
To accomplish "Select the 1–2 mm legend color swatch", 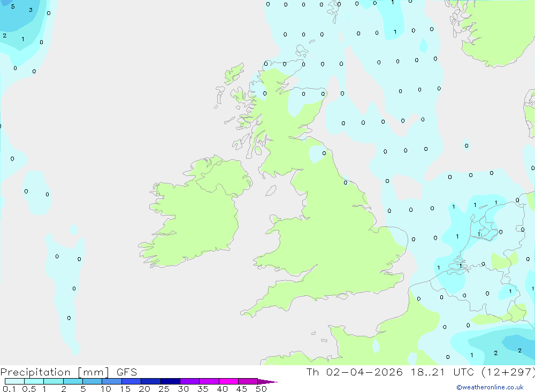I will pyautogui.click(x=53, y=381).
